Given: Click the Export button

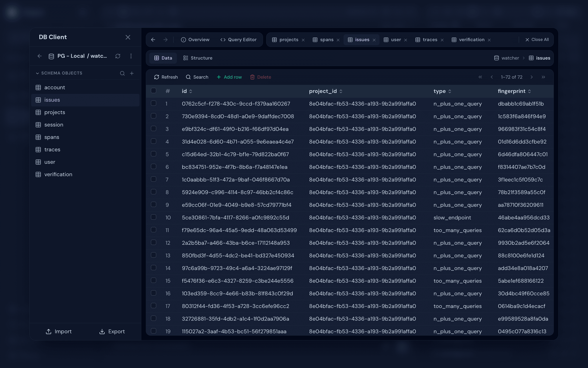Looking at the screenshot, I should tap(112, 331).
